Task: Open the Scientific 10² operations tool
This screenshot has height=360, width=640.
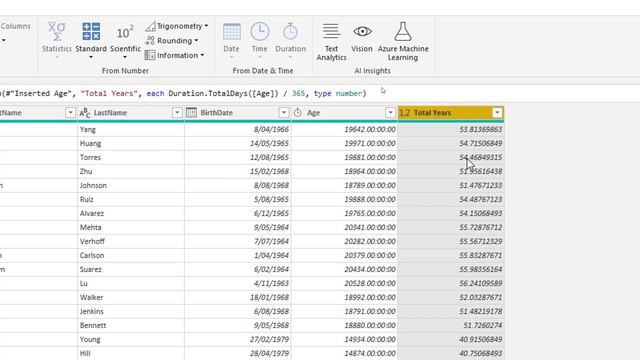Action: [x=125, y=40]
